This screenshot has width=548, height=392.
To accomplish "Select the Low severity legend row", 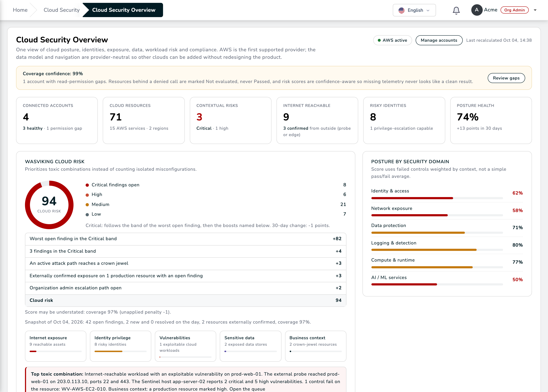I will point(216,214).
